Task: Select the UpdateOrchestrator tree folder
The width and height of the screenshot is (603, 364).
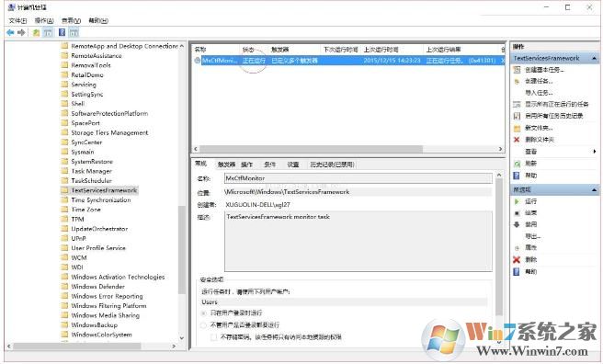Action: 99,229
